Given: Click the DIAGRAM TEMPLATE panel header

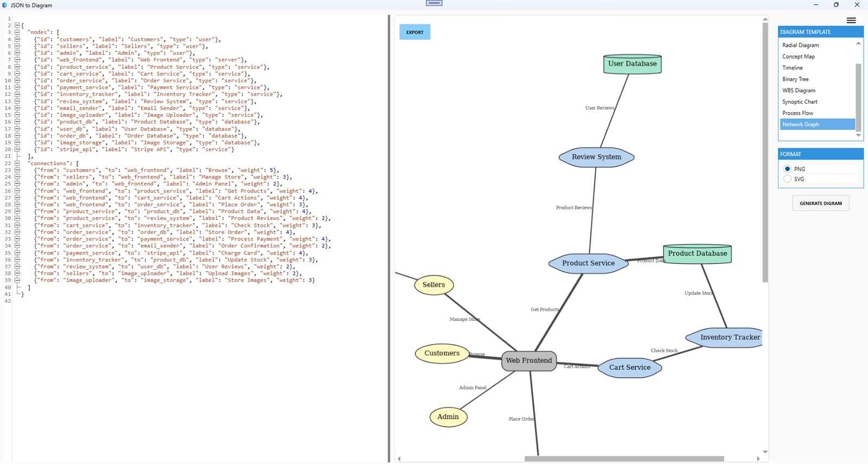Looking at the screenshot, I should pyautogui.click(x=821, y=32).
